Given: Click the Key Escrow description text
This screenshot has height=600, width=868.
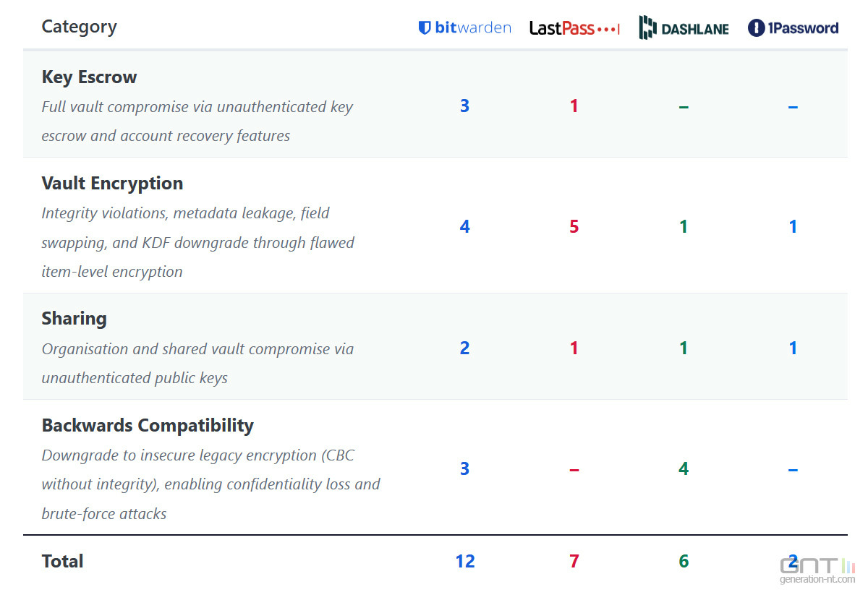Looking at the screenshot, I should [x=197, y=121].
